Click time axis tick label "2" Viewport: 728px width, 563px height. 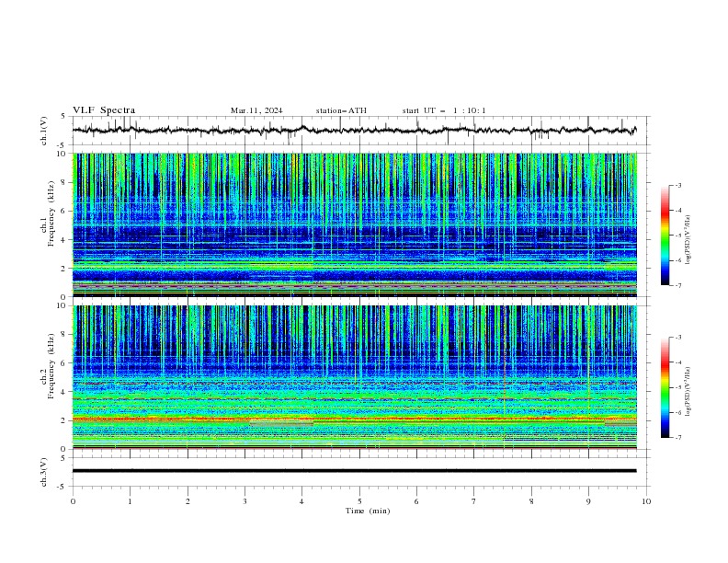188,501
